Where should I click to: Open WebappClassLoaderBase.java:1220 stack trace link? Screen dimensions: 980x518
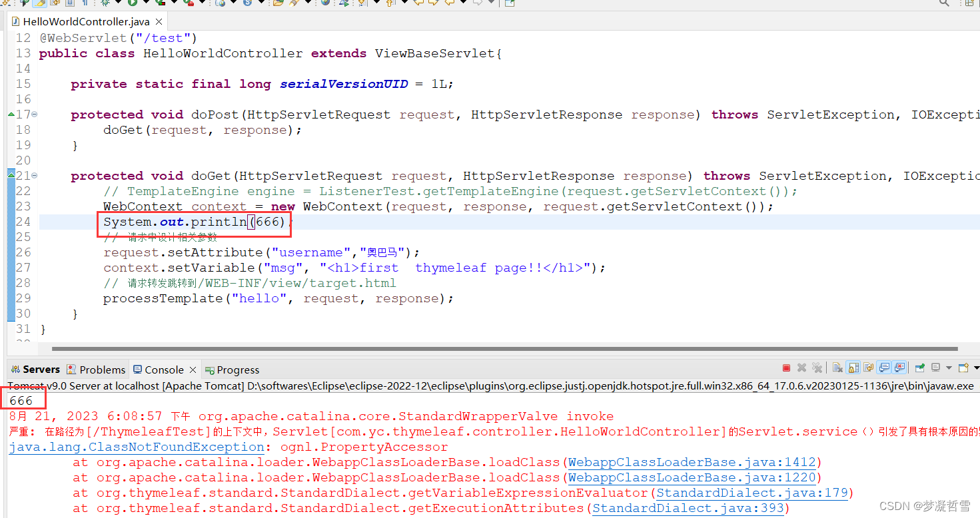point(692,477)
